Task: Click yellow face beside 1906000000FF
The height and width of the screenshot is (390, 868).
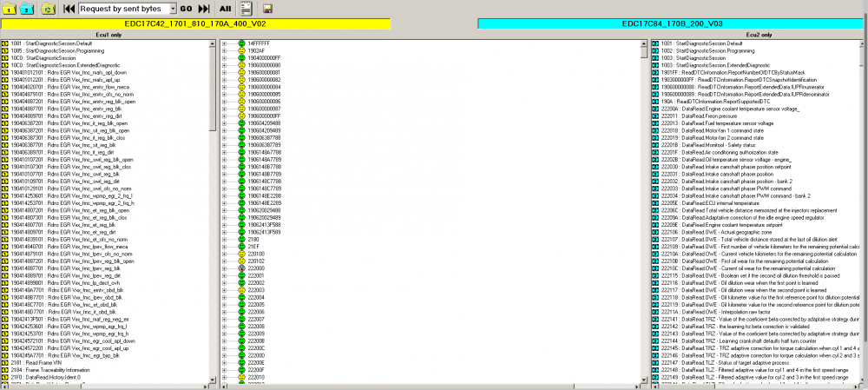Action: point(241,116)
